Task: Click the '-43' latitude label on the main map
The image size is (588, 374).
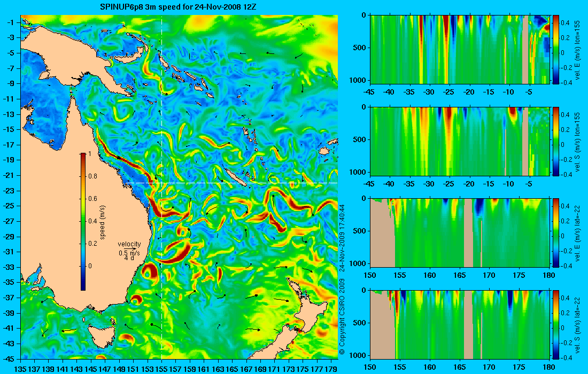Action: pos(9,343)
